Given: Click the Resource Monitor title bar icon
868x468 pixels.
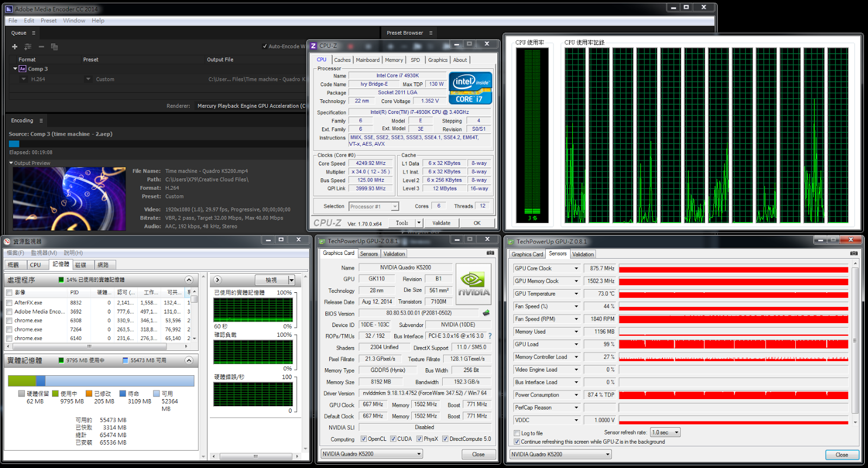Looking at the screenshot, I should [7, 241].
